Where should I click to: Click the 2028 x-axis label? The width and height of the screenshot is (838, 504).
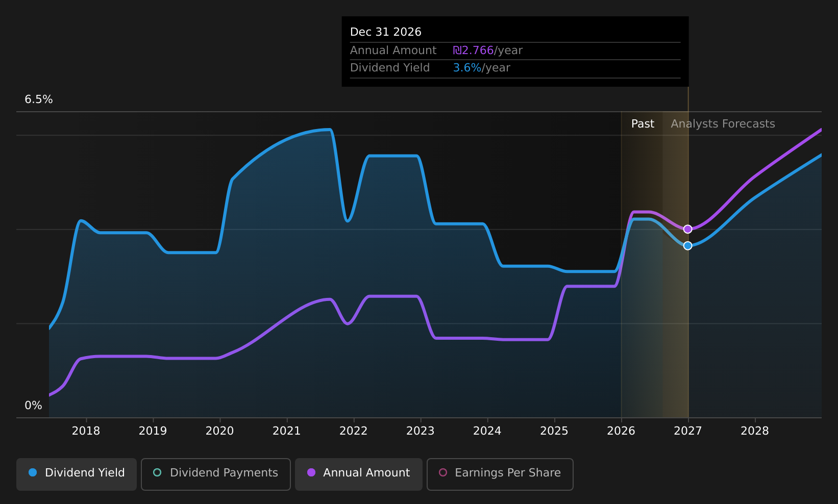click(754, 431)
